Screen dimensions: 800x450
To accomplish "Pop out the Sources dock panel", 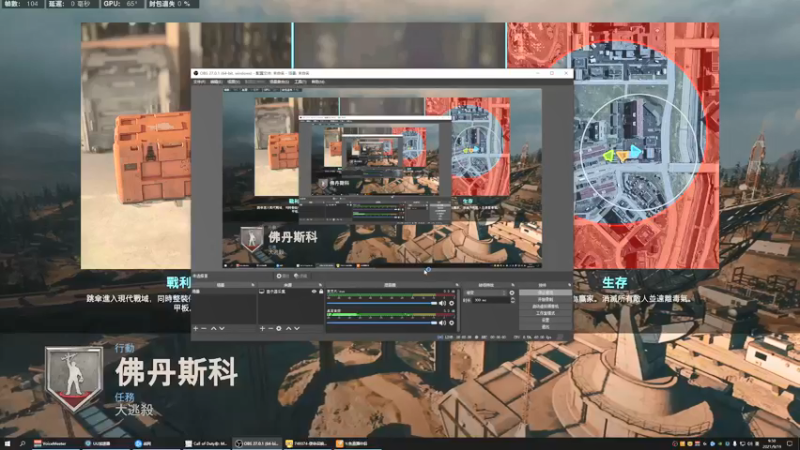I will (320, 285).
